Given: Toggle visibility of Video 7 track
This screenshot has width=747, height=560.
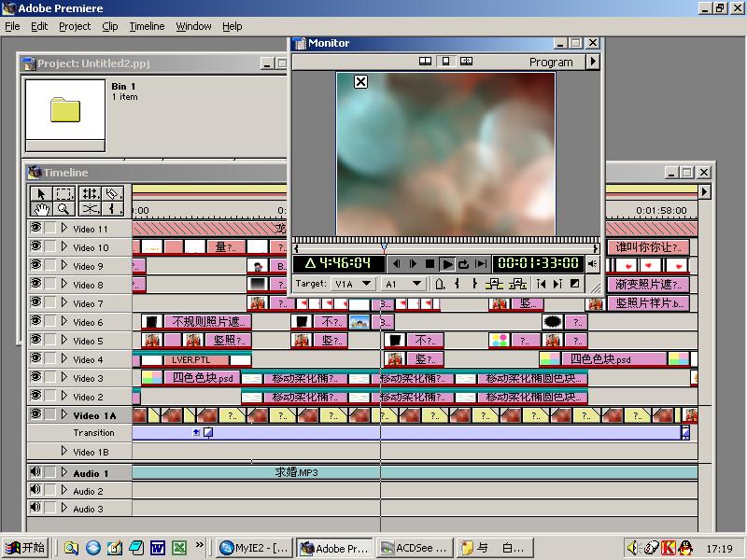Looking at the screenshot, I should point(35,302).
